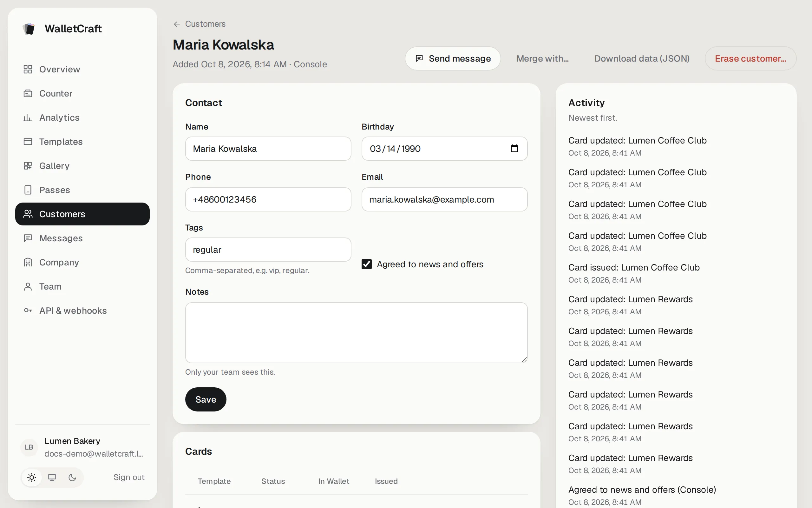Open the Birthday calendar picker icon
812x508 pixels.
514,149
